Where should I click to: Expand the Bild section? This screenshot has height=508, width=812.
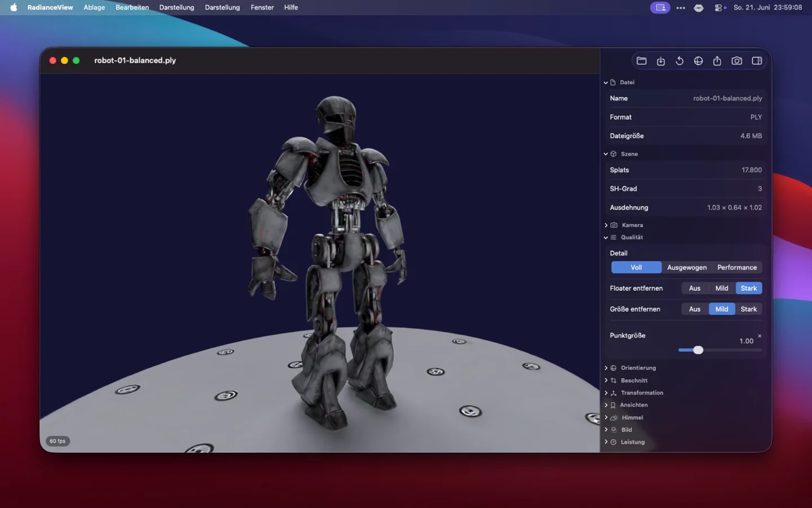(x=606, y=430)
